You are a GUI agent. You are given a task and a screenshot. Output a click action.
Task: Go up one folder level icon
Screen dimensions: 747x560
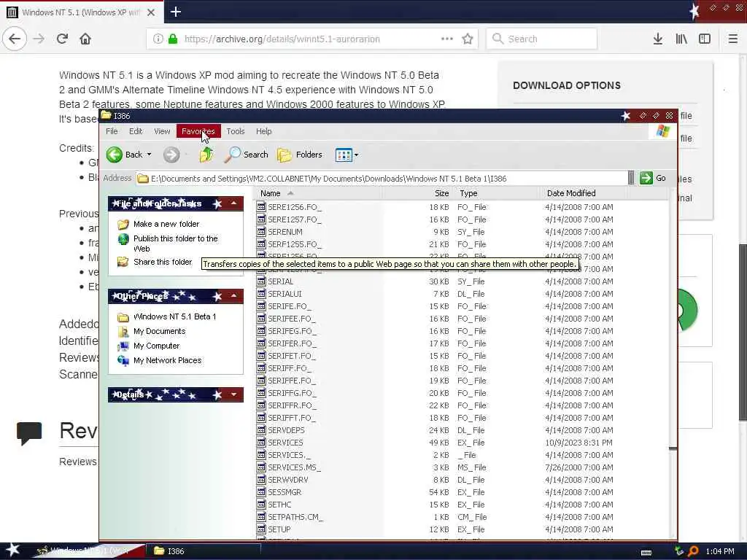pyautogui.click(x=206, y=155)
